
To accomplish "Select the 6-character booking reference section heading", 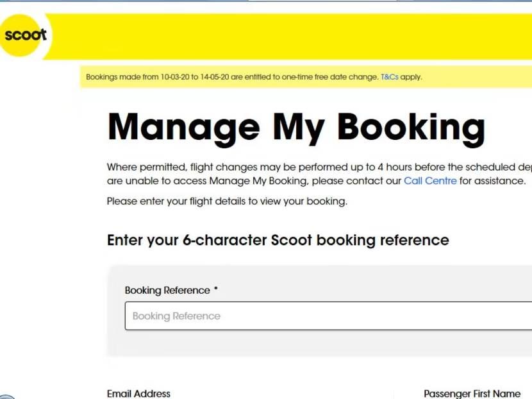I will (278, 240).
